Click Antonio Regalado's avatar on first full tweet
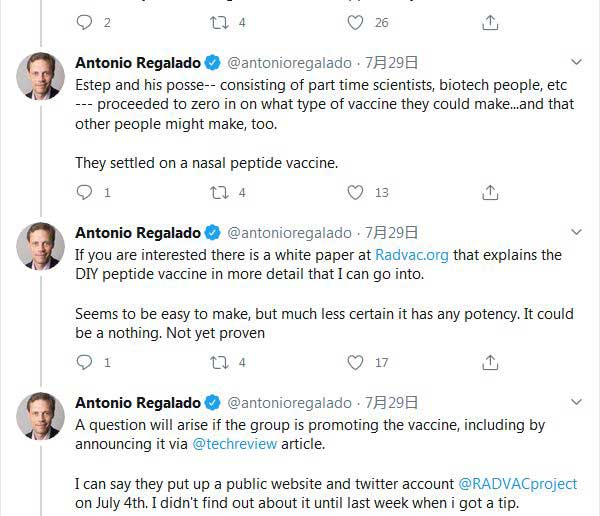 click(41, 75)
